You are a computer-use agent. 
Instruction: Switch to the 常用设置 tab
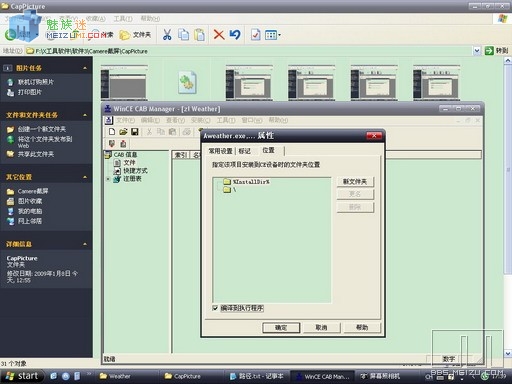[x=220, y=151]
